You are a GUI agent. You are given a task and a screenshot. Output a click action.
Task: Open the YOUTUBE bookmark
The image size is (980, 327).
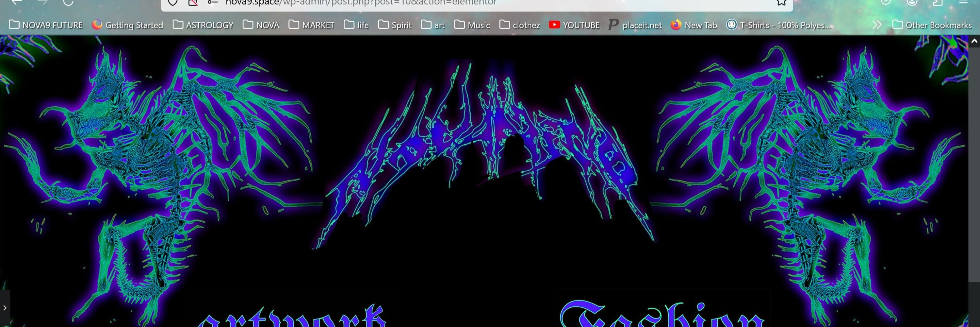[574, 25]
